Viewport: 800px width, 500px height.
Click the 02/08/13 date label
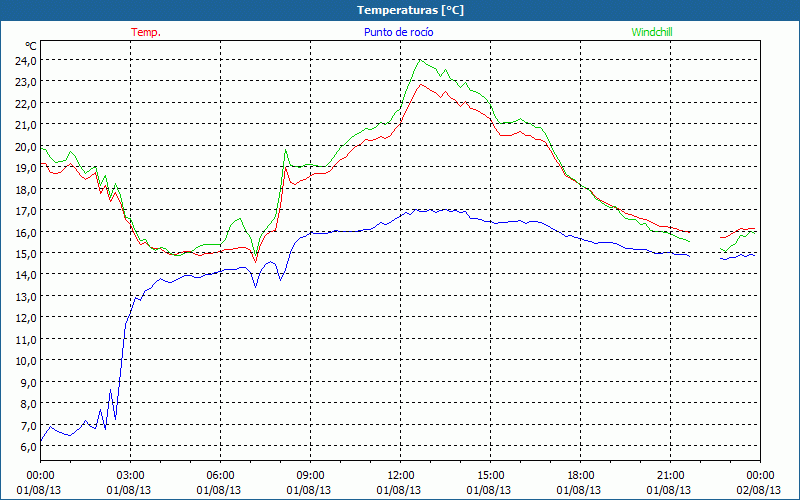pos(759,490)
